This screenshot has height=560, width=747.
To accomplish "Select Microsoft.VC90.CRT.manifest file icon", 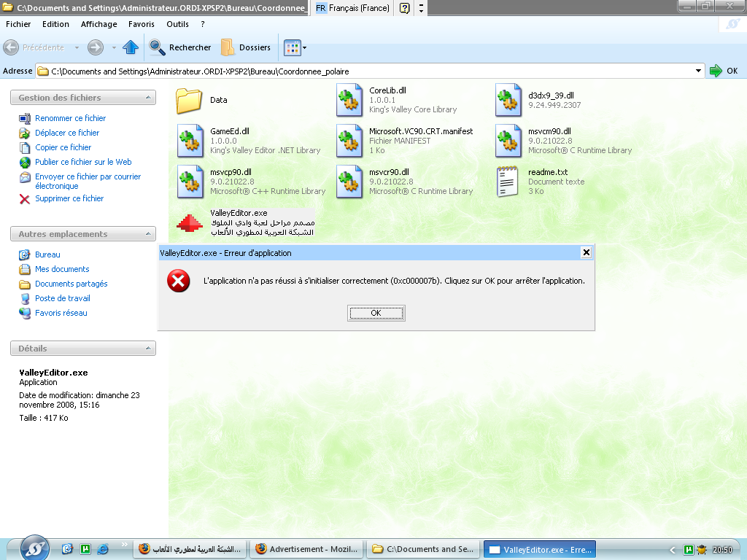I will 349,141.
